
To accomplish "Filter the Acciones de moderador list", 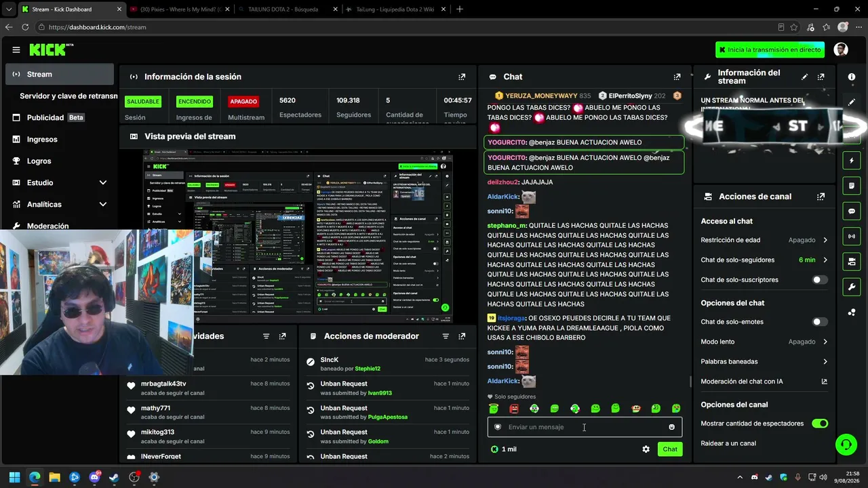I will pos(446,336).
